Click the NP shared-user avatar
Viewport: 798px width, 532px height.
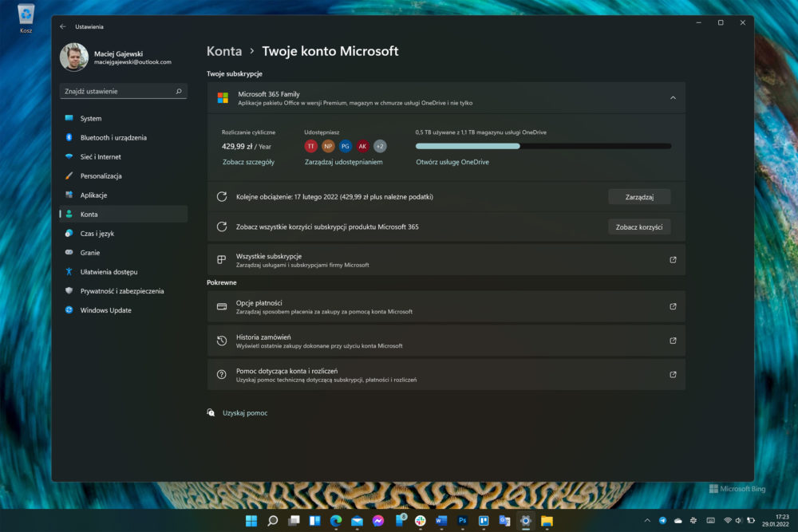pos(328,147)
